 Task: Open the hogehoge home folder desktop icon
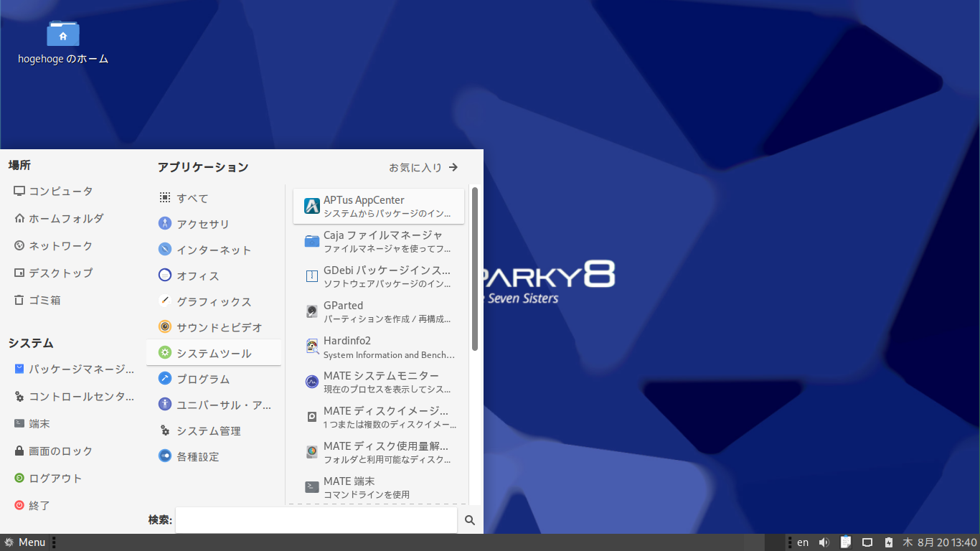pyautogui.click(x=63, y=34)
